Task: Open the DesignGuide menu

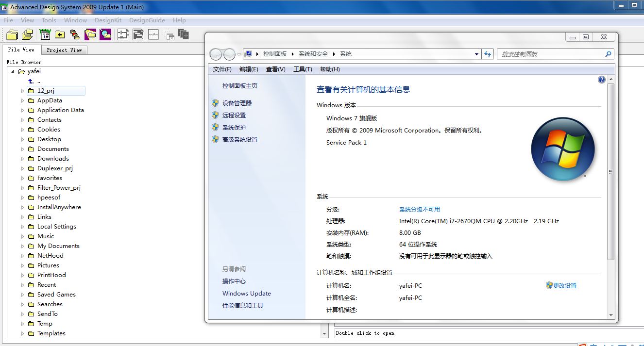Action: [x=147, y=20]
